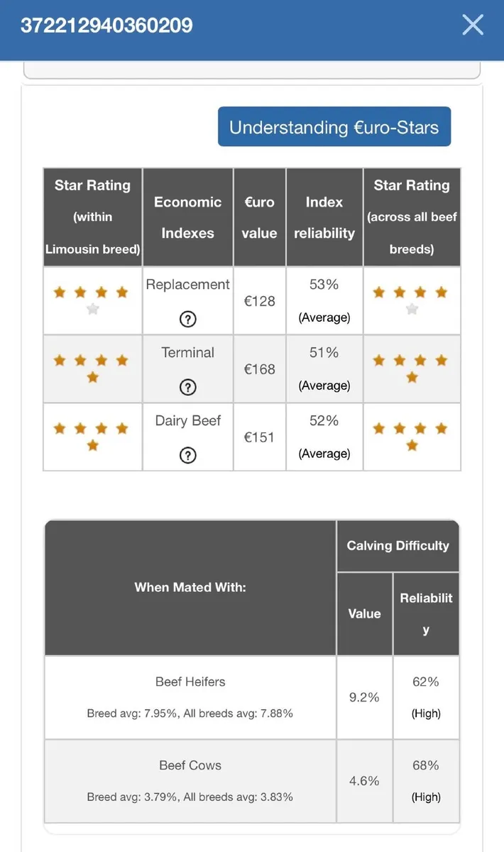Image resolution: width=504 pixels, height=852 pixels.
Task: Click the 68% (High) reliability cell
Action: 426,781
